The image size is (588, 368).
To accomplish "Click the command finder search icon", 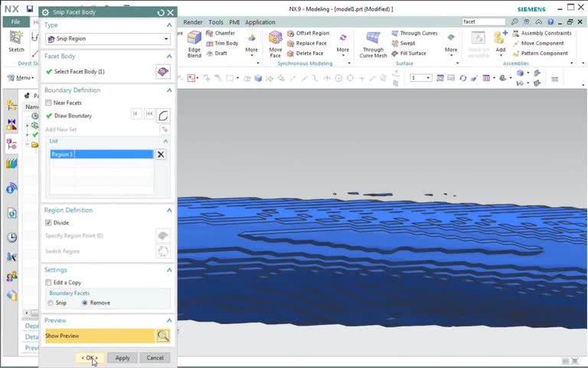I will [x=514, y=21].
